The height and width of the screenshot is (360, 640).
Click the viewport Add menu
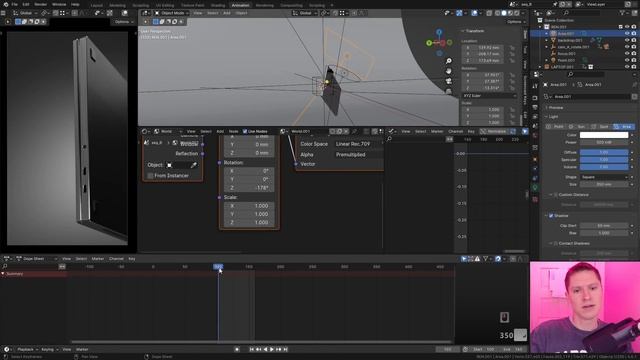[x=227, y=13]
